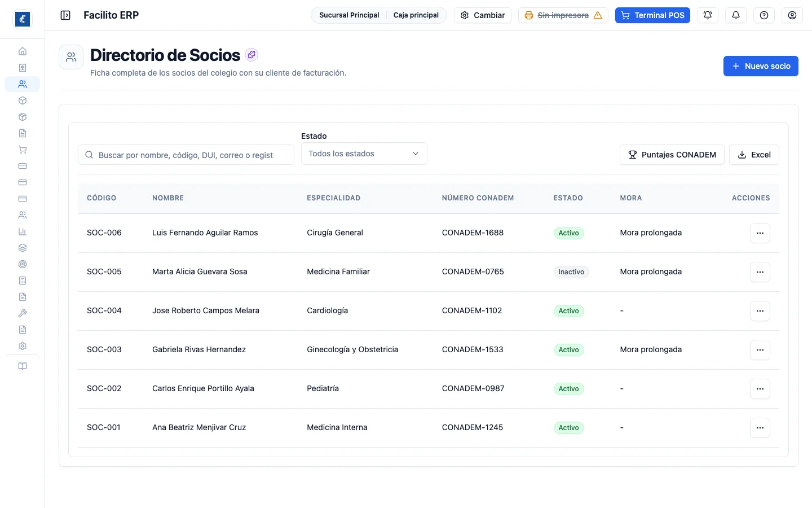
Task: Click the wrench tools sidebar icon
Action: pos(23,313)
